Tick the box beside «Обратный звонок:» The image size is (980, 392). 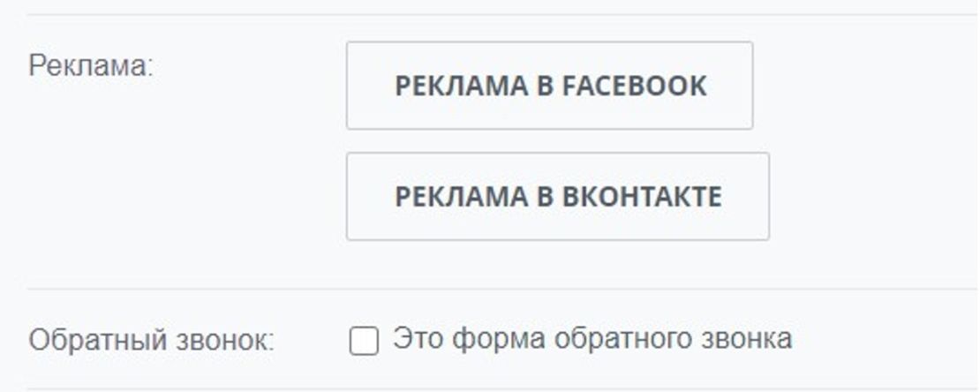[x=364, y=341]
